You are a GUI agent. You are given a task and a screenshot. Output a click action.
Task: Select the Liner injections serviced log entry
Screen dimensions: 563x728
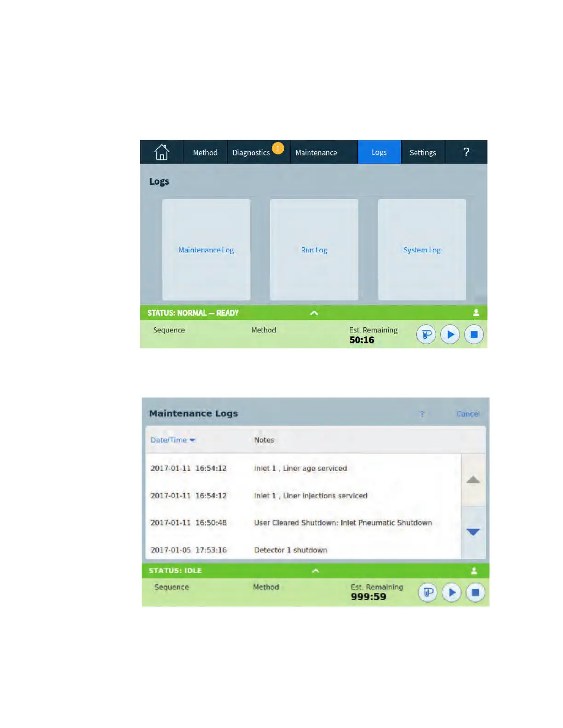pos(304,495)
